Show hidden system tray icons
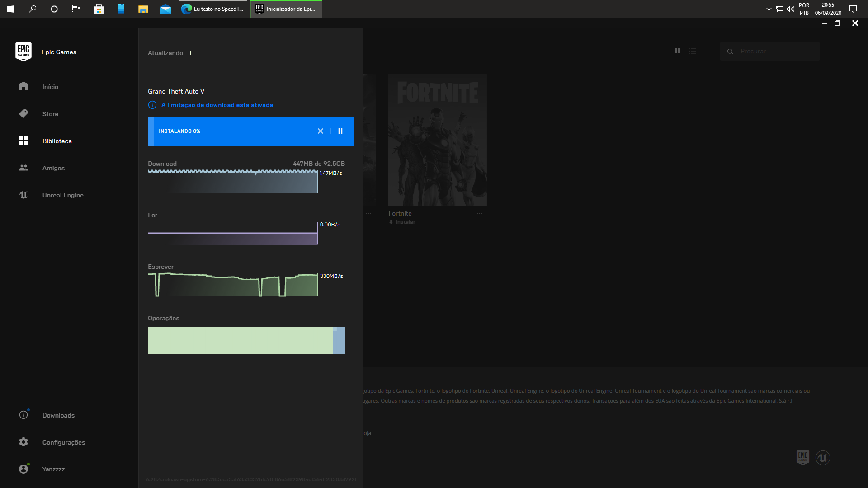 [769, 9]
